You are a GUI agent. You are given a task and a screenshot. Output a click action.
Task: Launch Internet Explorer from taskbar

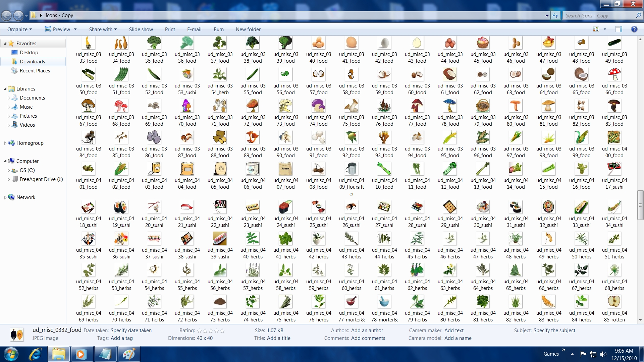coord(35,354)
